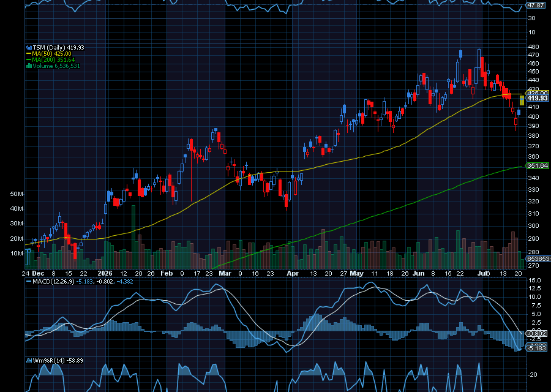
Task: Click the Mar month label on date axis
Action: pos(225,273)
